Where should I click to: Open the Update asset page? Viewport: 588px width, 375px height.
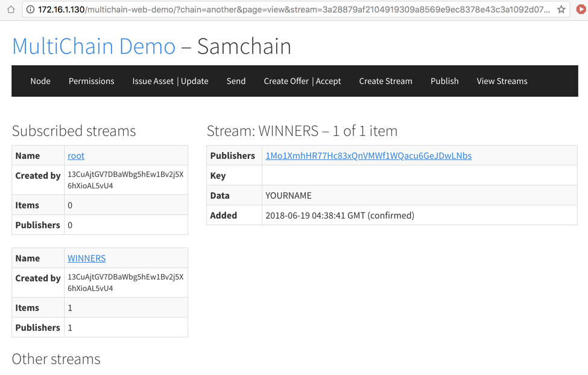[195, 81]
